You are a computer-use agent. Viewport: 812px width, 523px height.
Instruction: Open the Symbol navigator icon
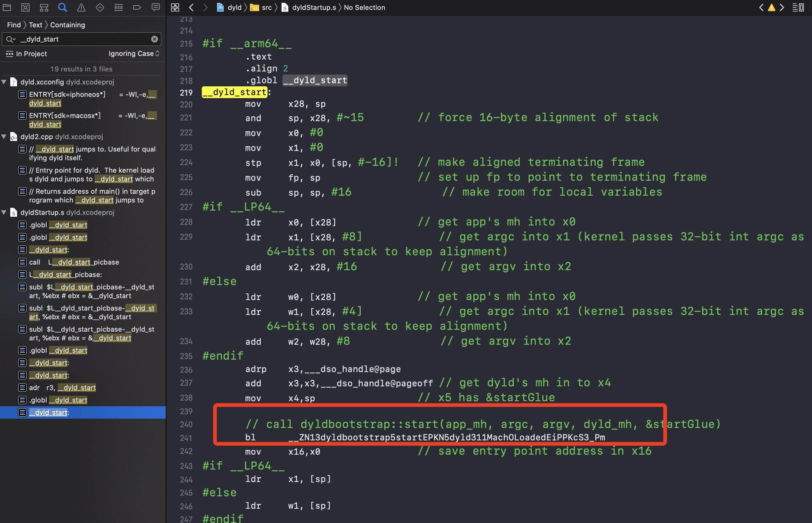pyautogui.click(x=44, y=7)
